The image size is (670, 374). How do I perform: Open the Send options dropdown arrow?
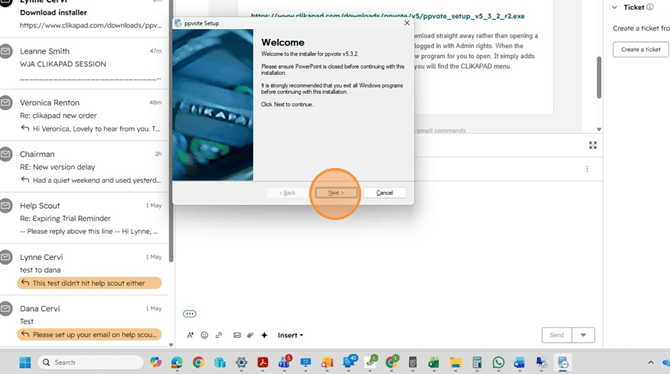[x=583, y=335]
